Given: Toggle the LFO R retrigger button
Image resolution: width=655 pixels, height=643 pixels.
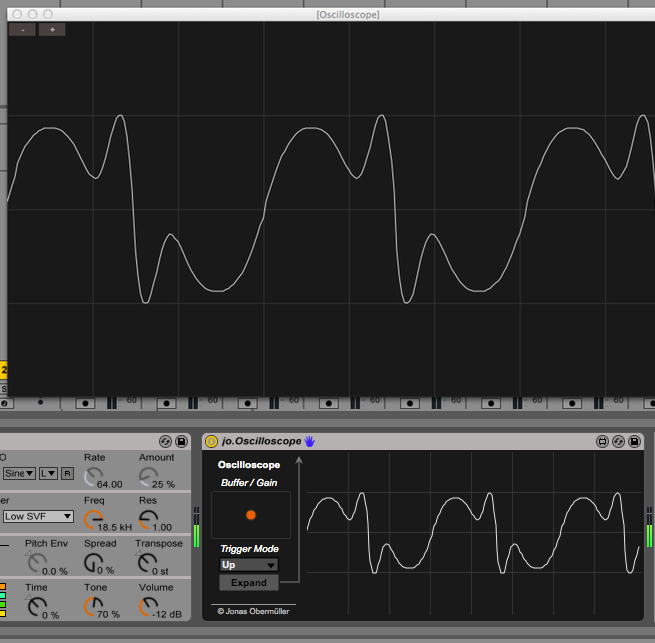Looking at the screenshot, I should click(67, 473).
